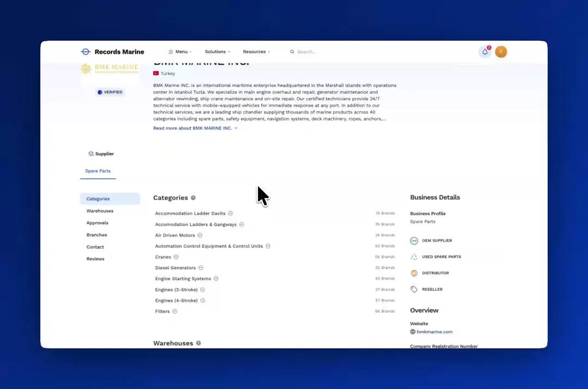Go to Warehouses in the side navigation
This screenshot has width=588, height=389.
pyautogui.click(x=100, y=211)
